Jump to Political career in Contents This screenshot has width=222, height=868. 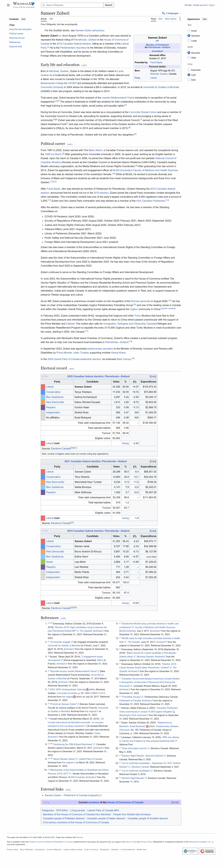click(x=16, y=34)
